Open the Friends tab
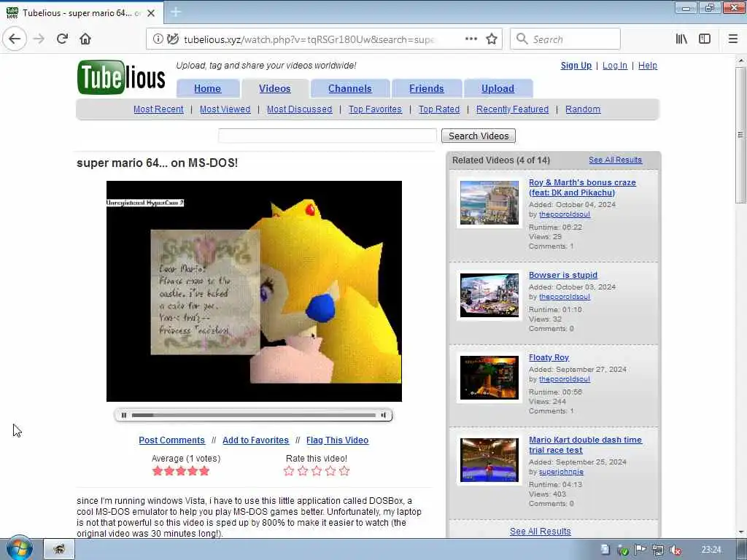This screenshot has width=747, height=560. click(x=426, y=88)
